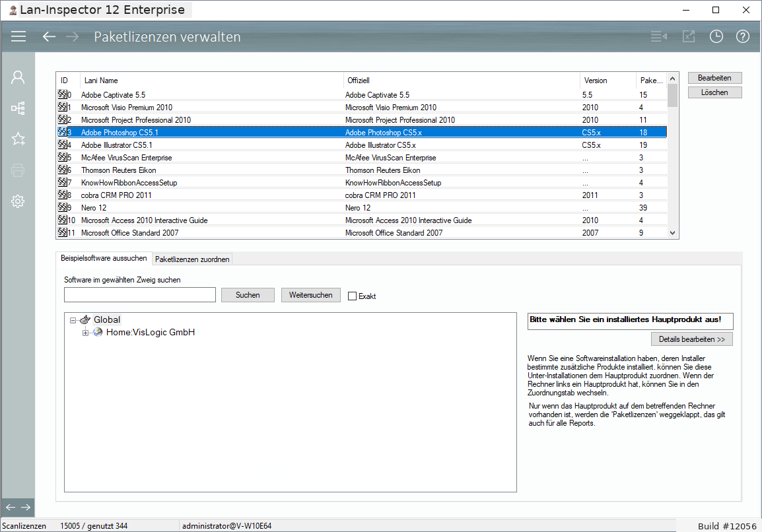Focus the software search input field

pyautogui.click(x=140, y=295)
